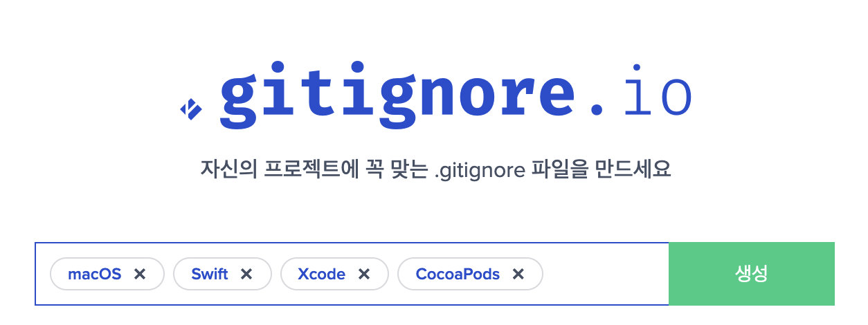Viewport: 868px width, 325px height.
Task: Remove the Swift tag with its X
Action: click(x=246, y=275)
